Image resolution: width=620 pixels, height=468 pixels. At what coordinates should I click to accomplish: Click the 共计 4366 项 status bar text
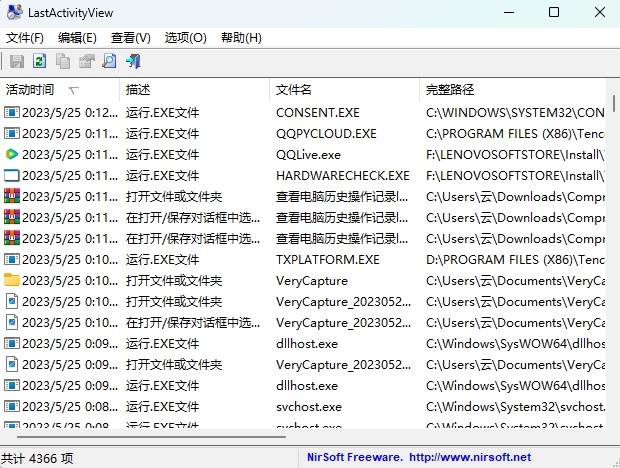pos(37,459)
